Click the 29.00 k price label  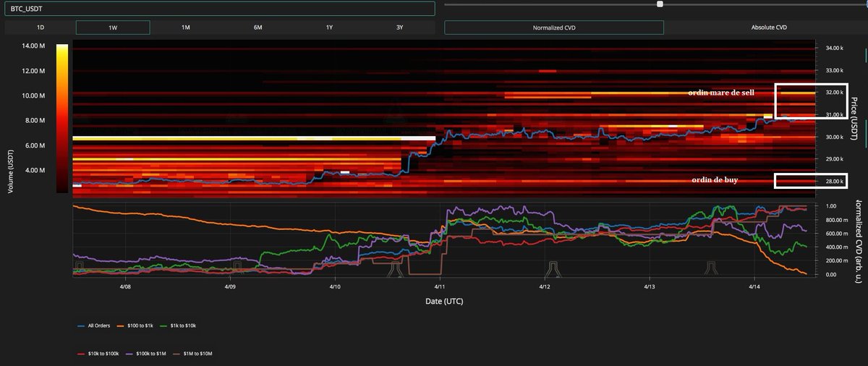834,159
